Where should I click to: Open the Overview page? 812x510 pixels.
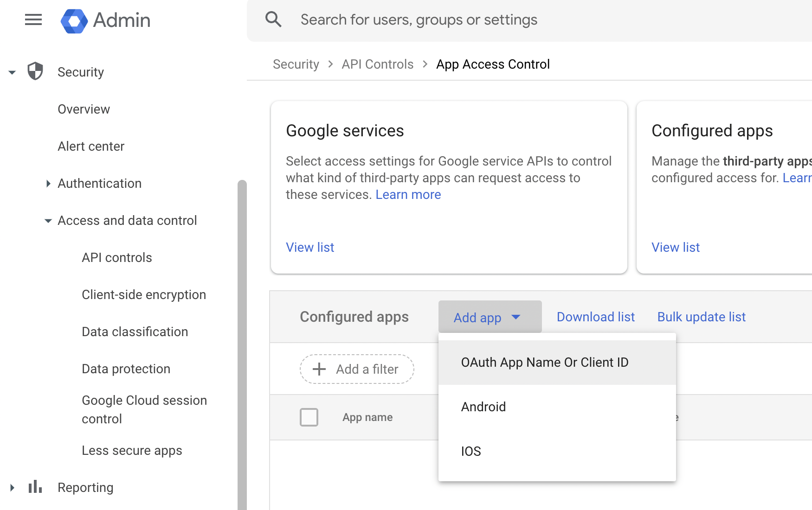84,109
